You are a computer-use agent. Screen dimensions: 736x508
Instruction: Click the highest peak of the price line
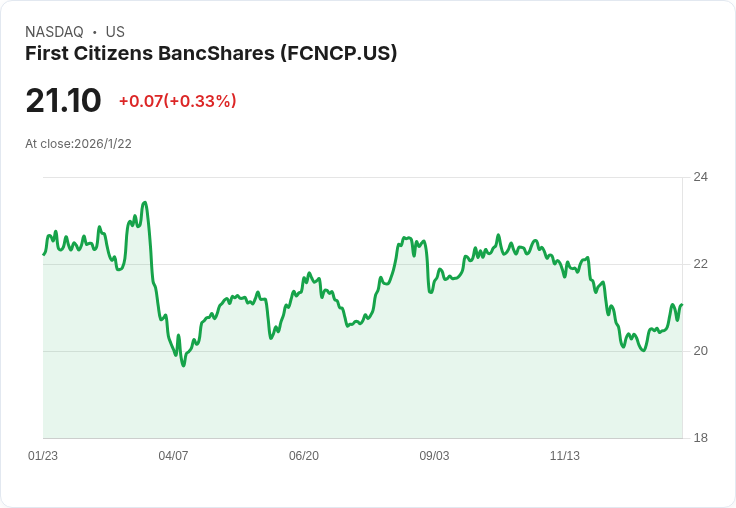(x=145, y=203)
